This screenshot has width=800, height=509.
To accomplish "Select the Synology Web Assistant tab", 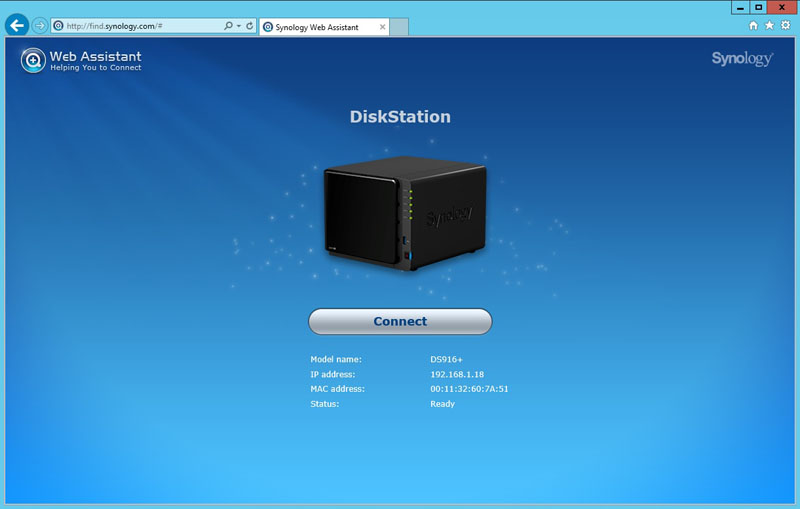I will point(324,27).
